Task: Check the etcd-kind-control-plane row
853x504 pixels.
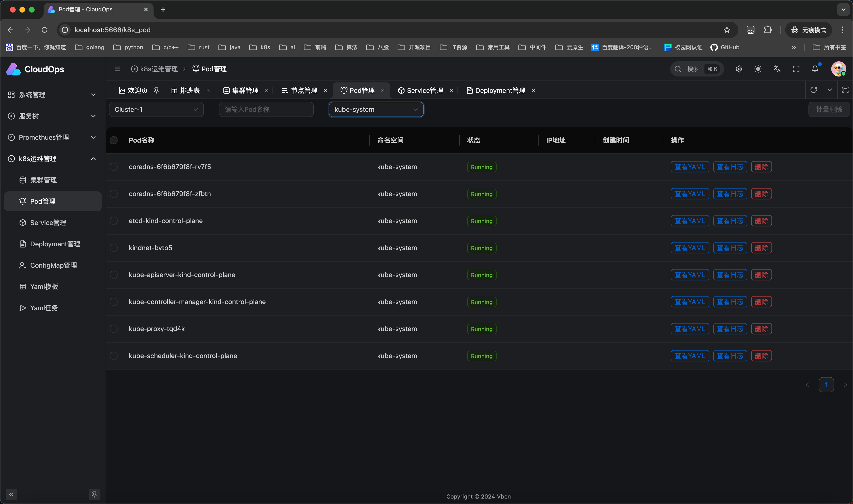Action: tap(114, 221)
